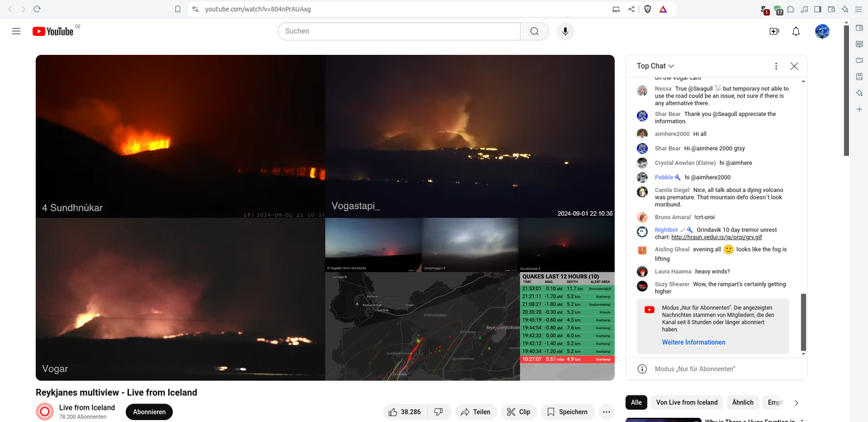
Task: Focus the Suchen search field
Action: (399, 31)
